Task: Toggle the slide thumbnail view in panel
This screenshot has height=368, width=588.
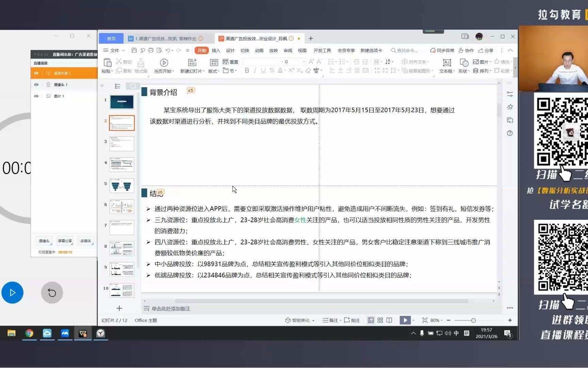Action: pos(133,86)
